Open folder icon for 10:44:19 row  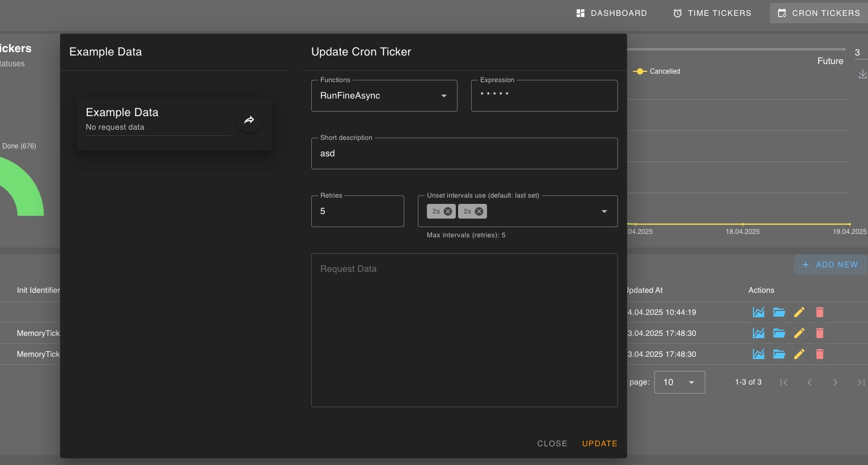click(x=779, y=312)
